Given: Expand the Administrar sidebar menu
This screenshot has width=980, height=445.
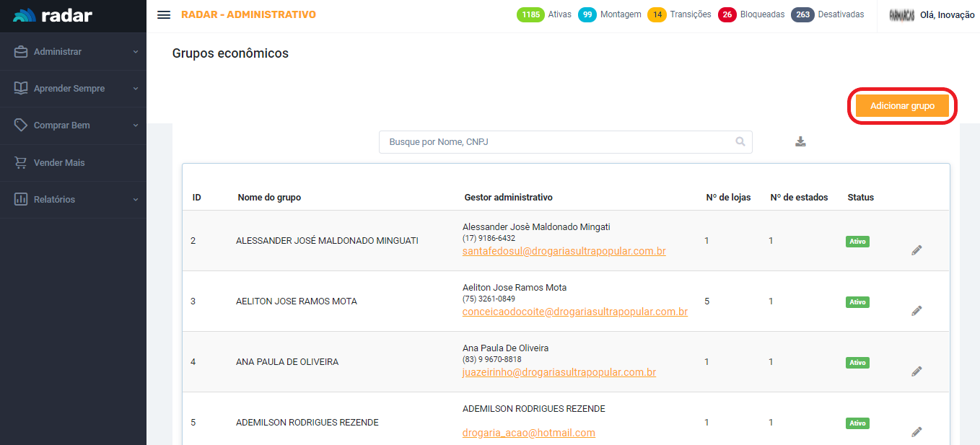Looking at the screenshot, I should (73, 52).
